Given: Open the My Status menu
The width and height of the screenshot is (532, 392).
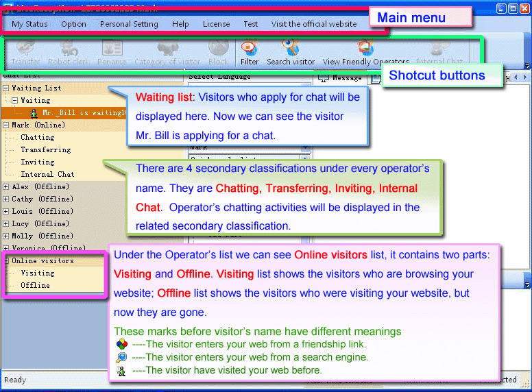Looking at the screenshot, I should (x=29, y=24).
